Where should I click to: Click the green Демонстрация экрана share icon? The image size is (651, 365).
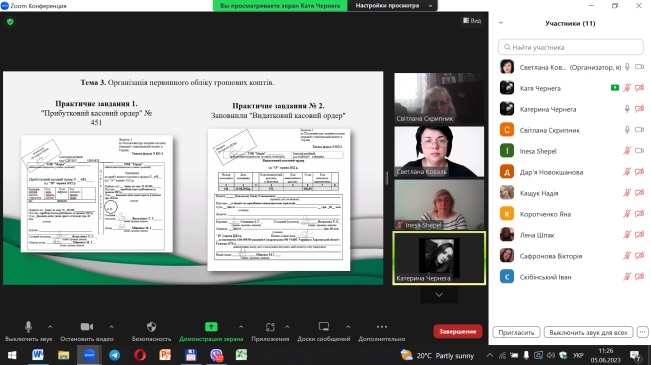pyautogui.click(x=211, y=327)
